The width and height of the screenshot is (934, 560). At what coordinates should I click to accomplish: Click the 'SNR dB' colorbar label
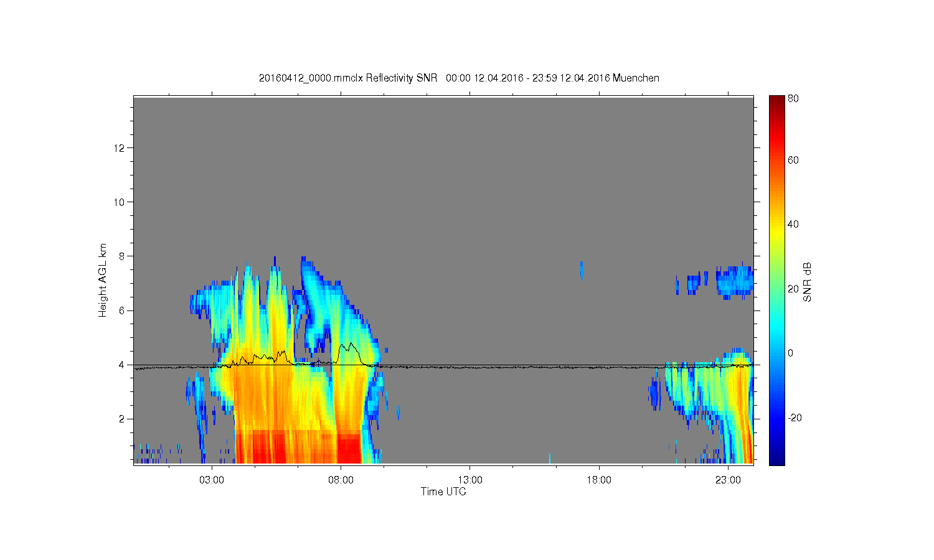point(807,282)
